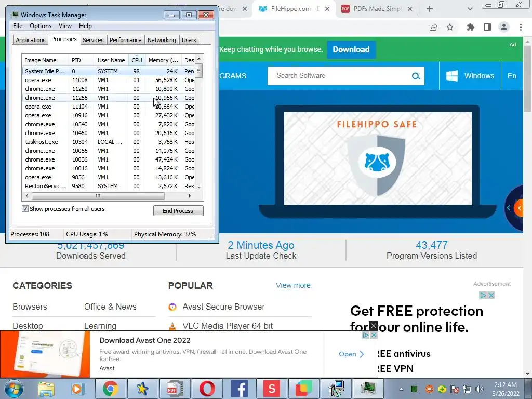Click the volume speaker tray icon
532x399 pixels.
click(480, 389)
